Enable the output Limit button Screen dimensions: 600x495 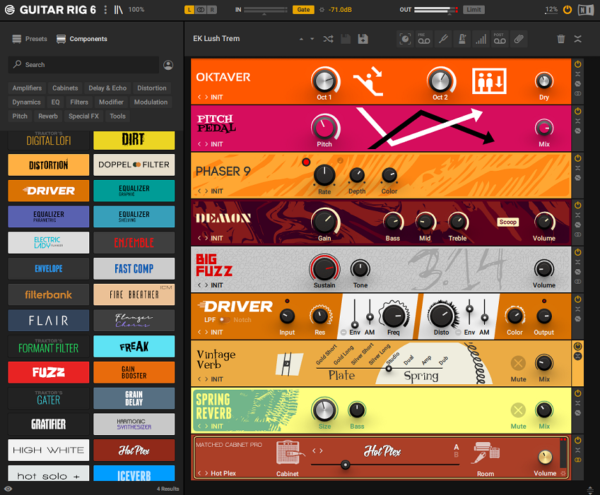pos(474,10)
